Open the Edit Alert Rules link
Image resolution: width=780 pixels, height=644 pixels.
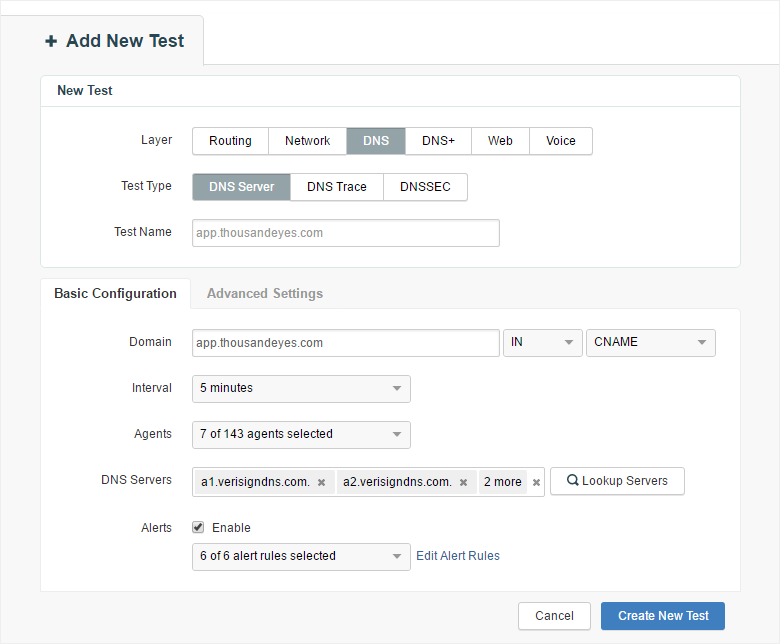coord(458,556)
